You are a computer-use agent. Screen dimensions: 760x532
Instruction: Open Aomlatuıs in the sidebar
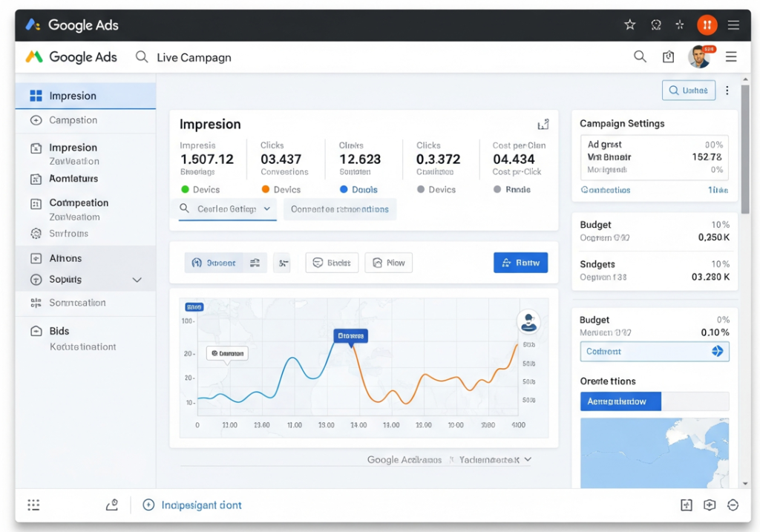73,179
